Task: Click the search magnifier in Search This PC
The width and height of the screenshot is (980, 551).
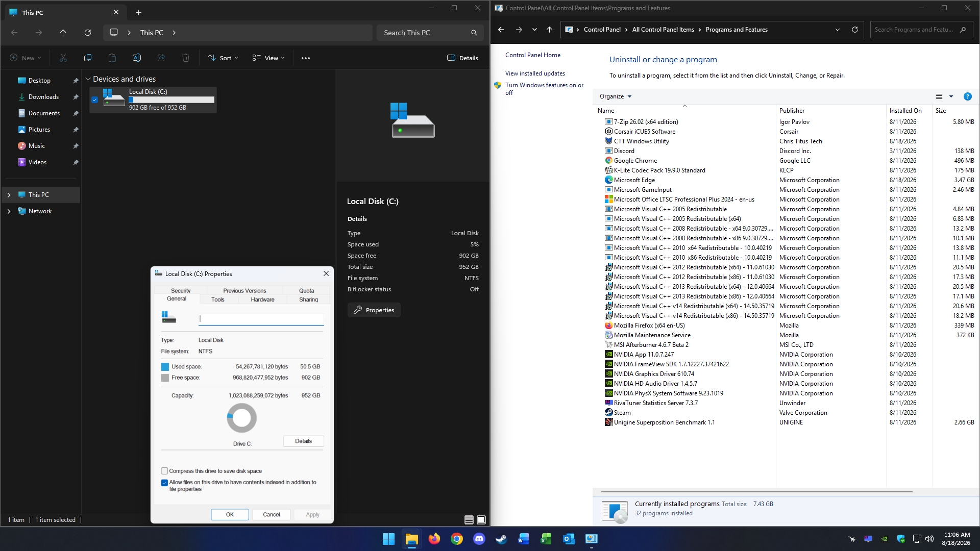Action: coord(474,33)
